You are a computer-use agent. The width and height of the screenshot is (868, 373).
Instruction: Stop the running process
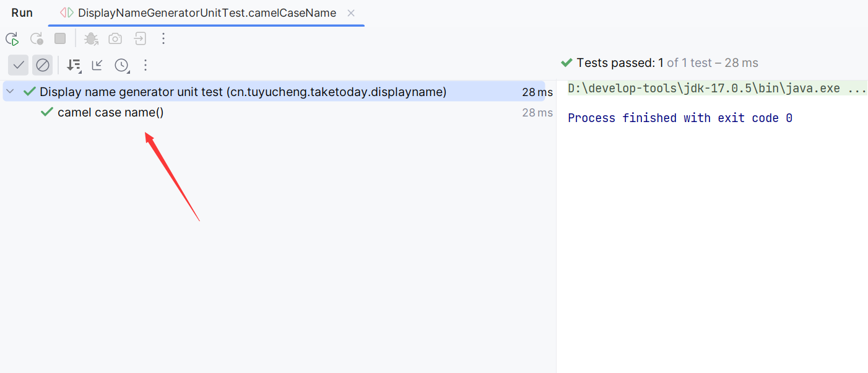[x=60, y=39]
